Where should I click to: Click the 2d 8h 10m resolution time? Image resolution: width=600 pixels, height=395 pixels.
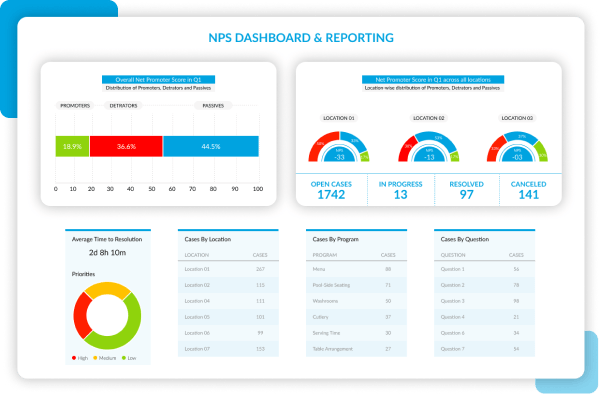(108, 253)
